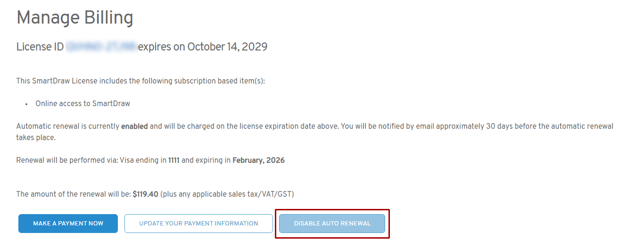This screenshot has height=241, width=644.
Task: Disable auto renewal for this license
Action: click(332, 224)
